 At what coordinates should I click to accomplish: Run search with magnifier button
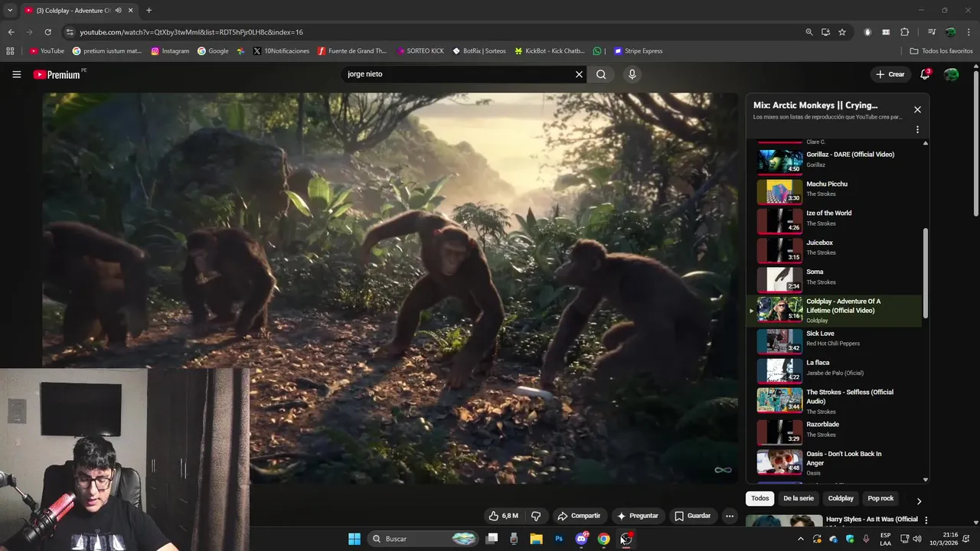(x=601, y=74)
